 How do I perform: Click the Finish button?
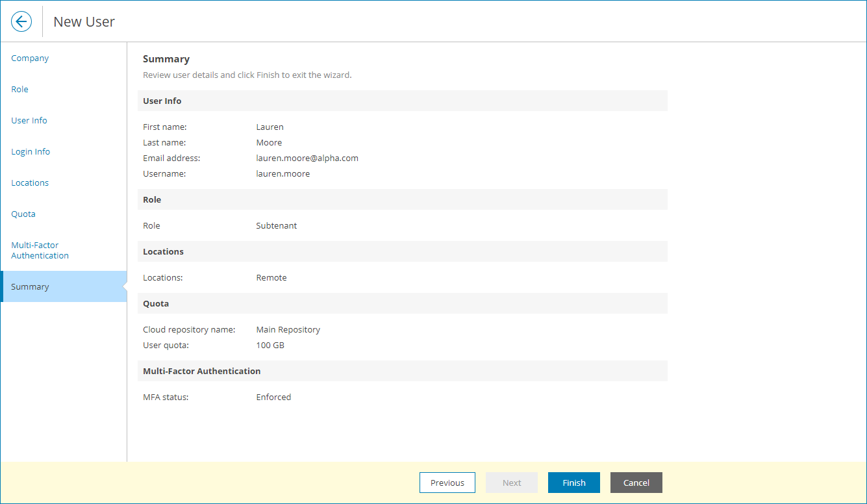point(573,483)
